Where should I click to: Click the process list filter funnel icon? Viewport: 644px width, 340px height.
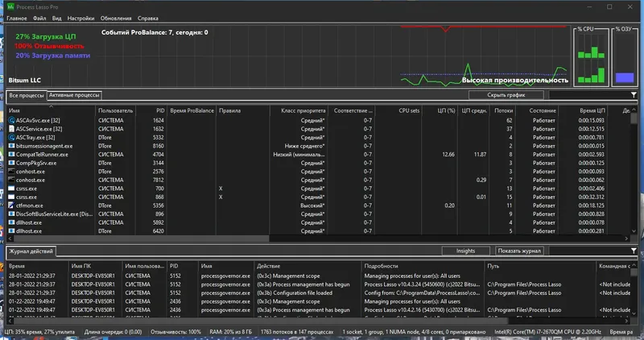pos(634,95)
